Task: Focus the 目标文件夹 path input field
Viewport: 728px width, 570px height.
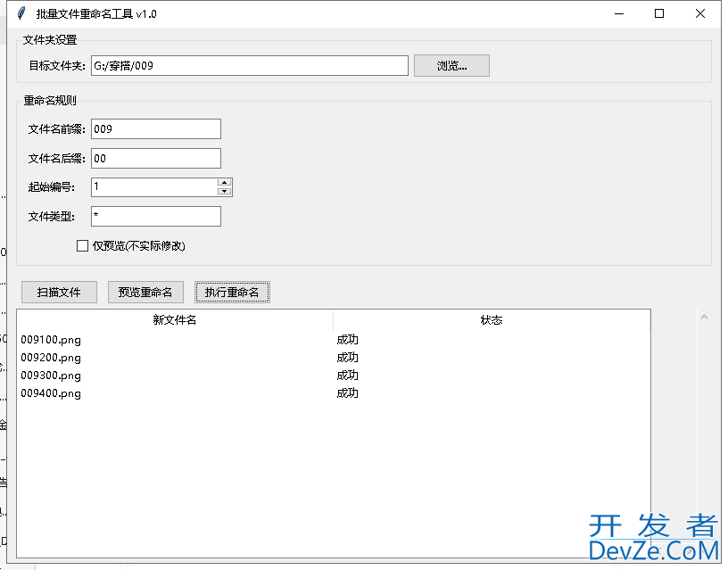Action: click(249, 65)
